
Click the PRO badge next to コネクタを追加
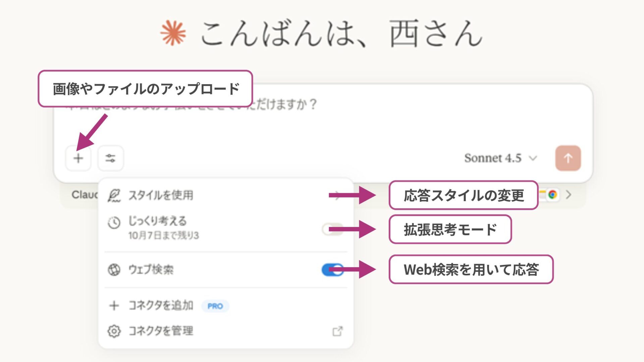[x=215, y=306]
